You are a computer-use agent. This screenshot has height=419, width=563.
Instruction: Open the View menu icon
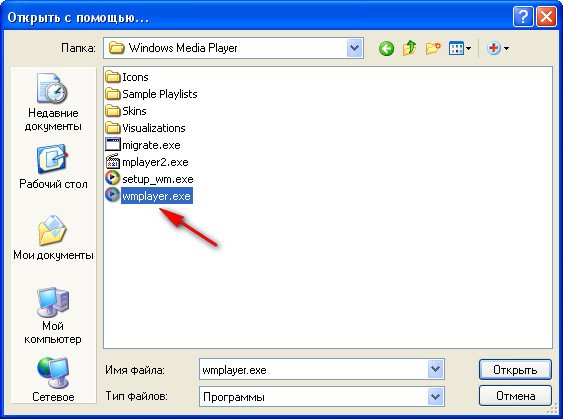click(x=460, y=48)
